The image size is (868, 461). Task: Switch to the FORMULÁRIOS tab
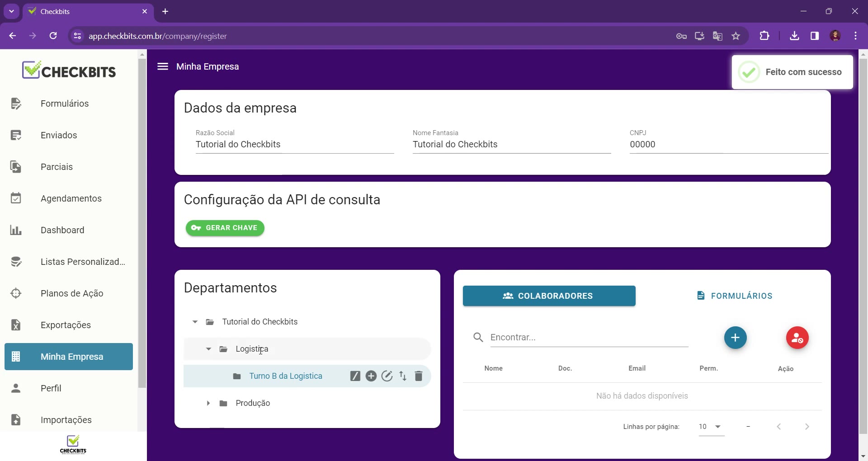coord(735,296)
